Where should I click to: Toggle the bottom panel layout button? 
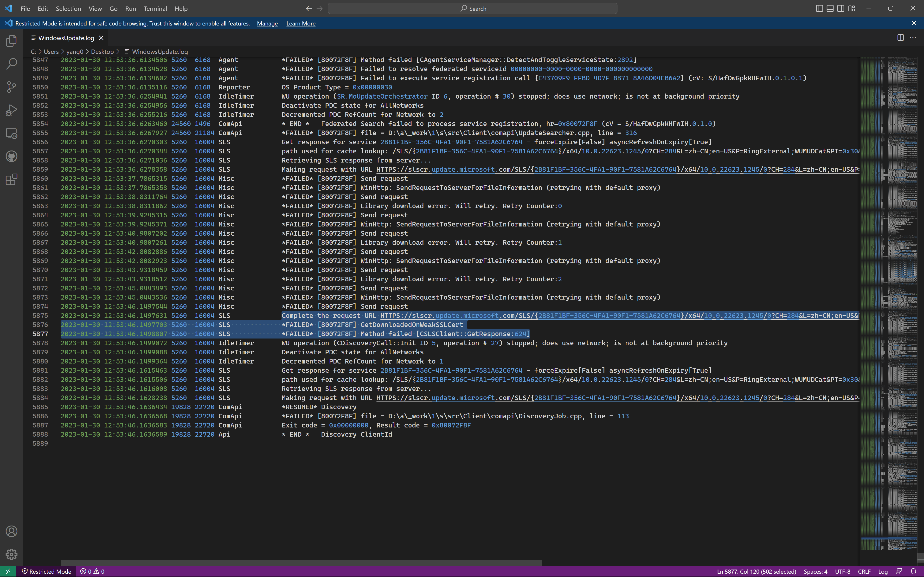pos(830,8)
